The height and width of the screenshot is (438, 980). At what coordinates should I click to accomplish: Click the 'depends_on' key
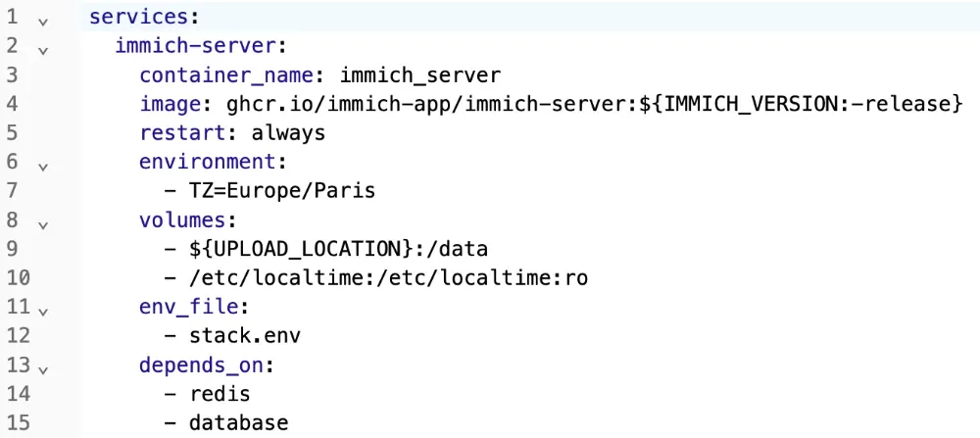[x=201, y=365]
